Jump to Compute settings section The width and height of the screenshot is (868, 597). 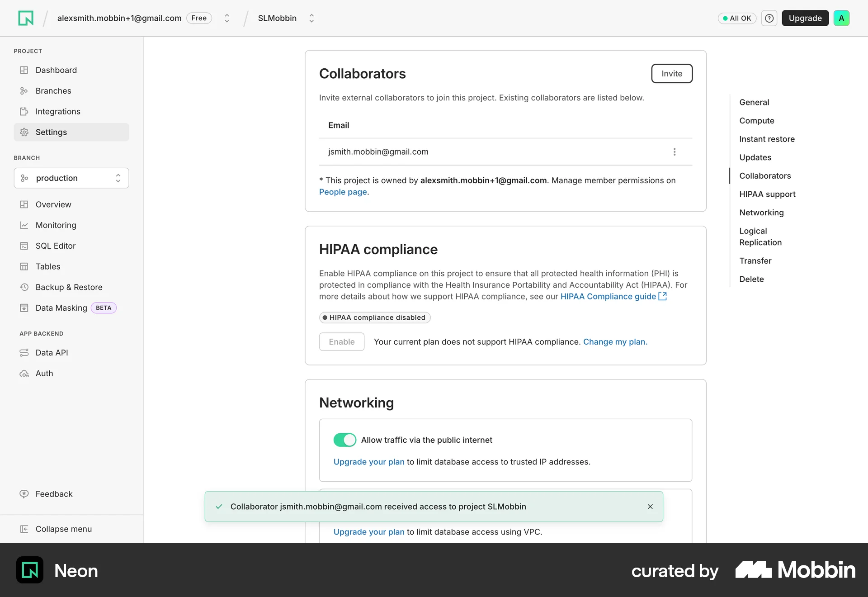(x=757, y=121)
